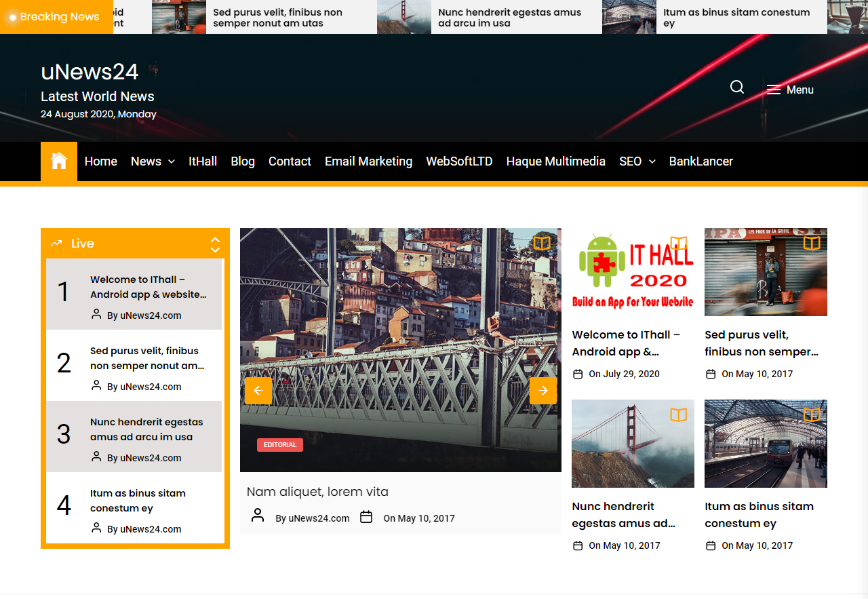Click the calendar icon under Nam aliquet article
Image resolution: width=868 pixels, height=599 pixels.
point(366,516)
